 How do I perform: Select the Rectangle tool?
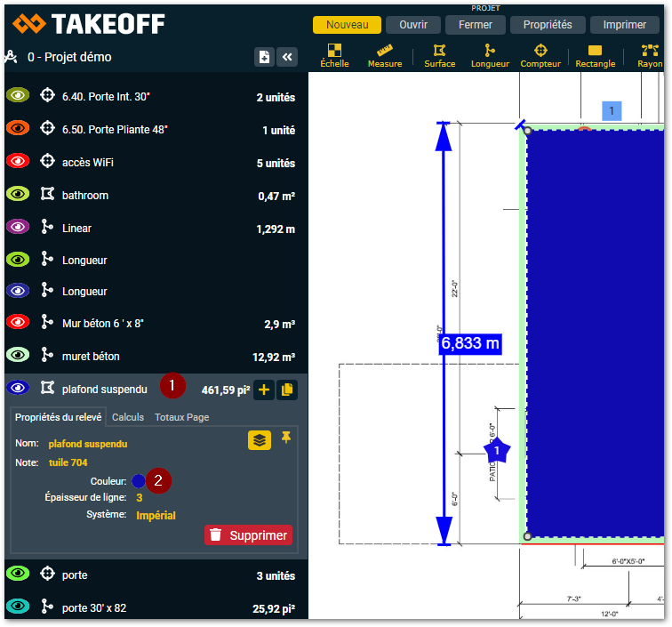pyautogui.click(x=595, y=55)
